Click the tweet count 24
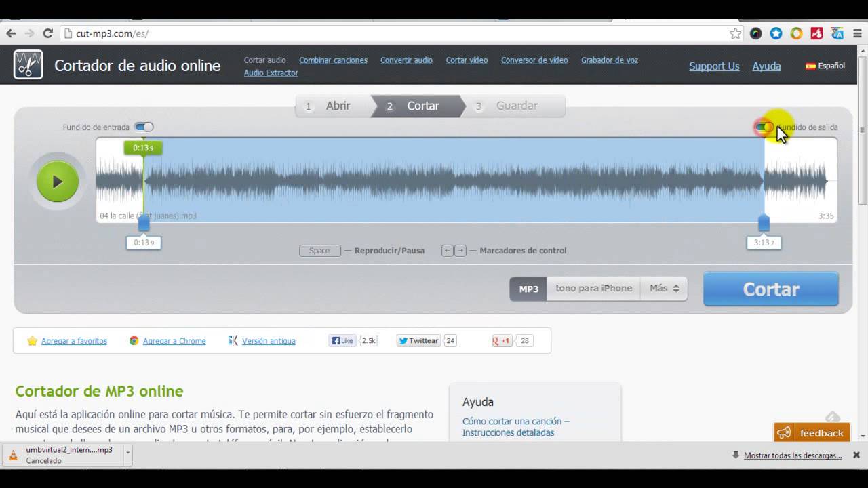The image size is (868, 488). point(450,341)
